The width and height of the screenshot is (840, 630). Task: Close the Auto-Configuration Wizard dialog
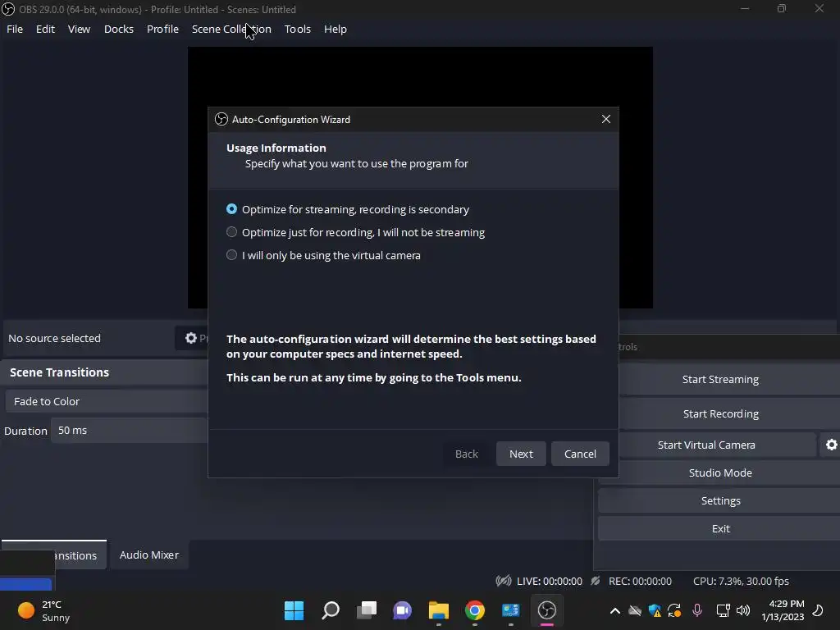606,119
